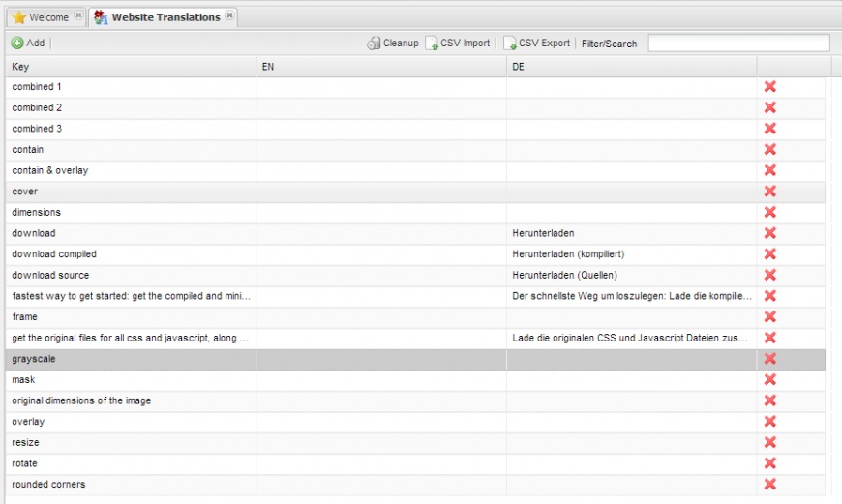This screenshot has width=842, height=504.
Task: Delete the 'rounded corners' row
Action: coord(770,485)
